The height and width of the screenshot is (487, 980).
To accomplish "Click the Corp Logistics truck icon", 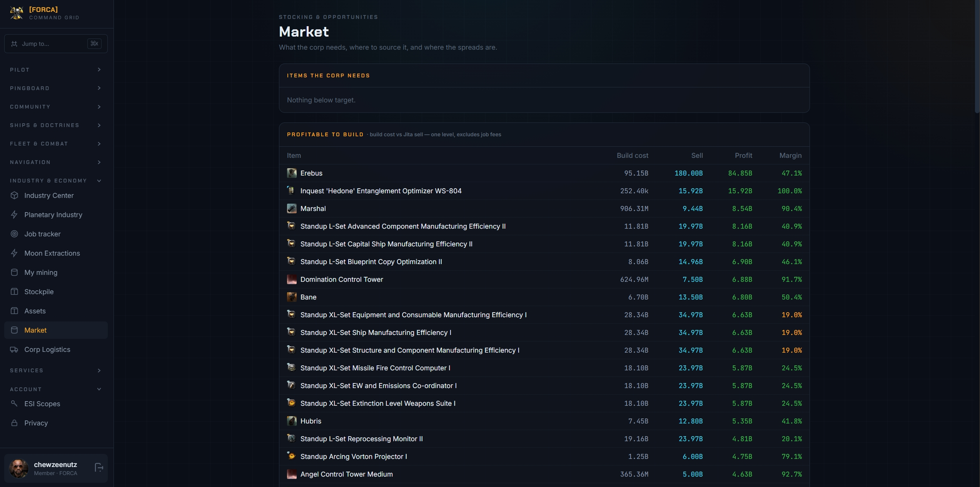I will pyautogui.click(x=14, y=350).
